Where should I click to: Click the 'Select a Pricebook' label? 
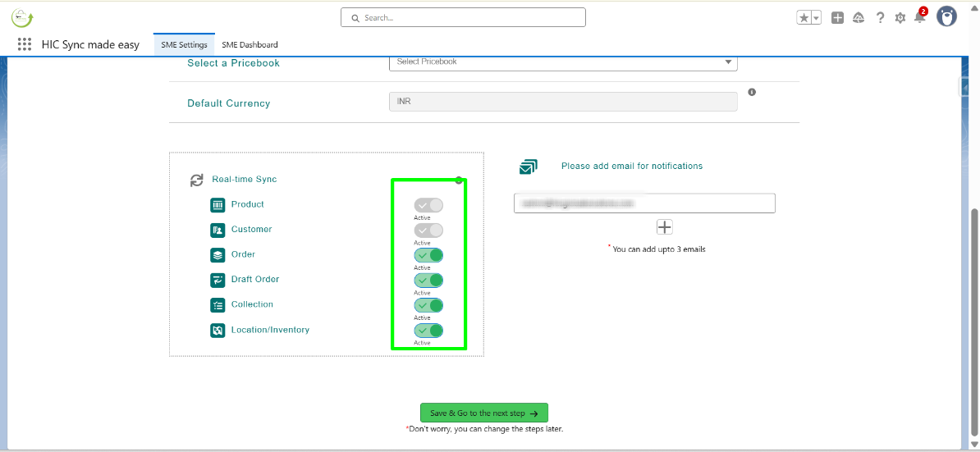click(x=234, y=63)
